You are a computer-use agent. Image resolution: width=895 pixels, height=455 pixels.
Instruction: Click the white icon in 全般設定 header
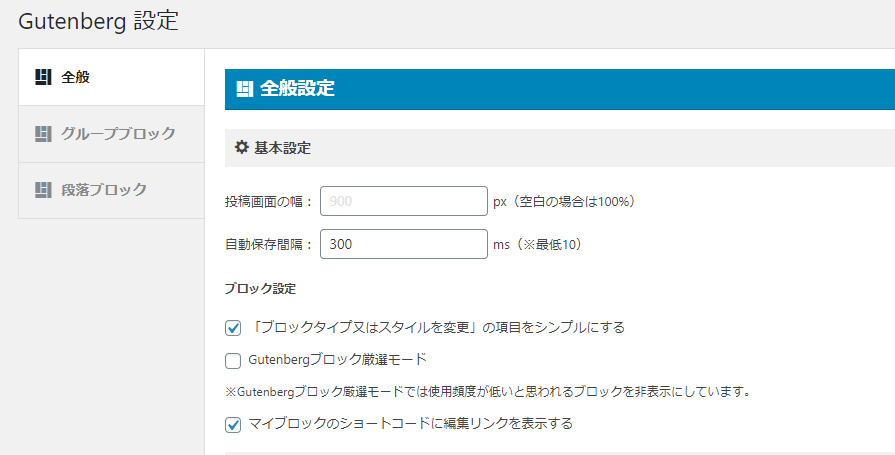(245, 89)
